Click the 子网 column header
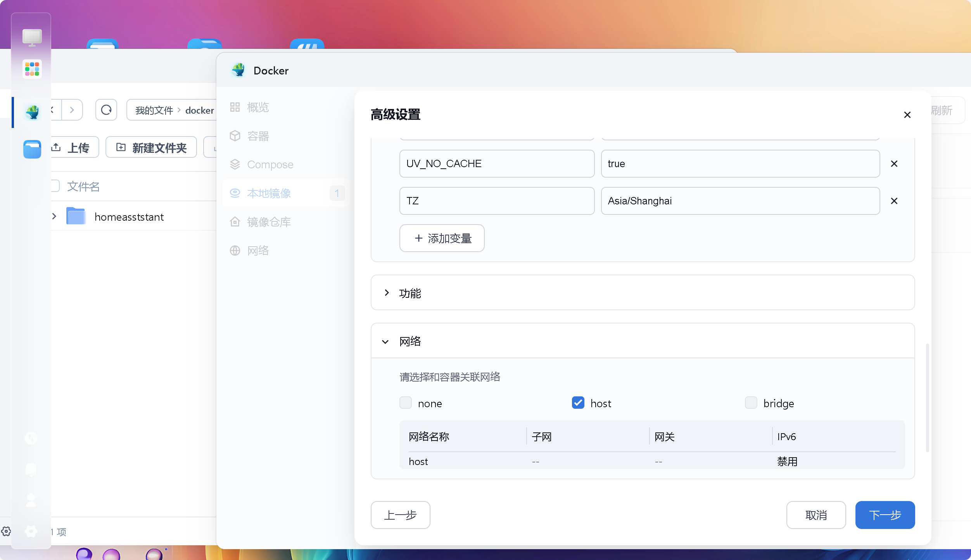This screenshot has height=560, width=971. point(541,437)
